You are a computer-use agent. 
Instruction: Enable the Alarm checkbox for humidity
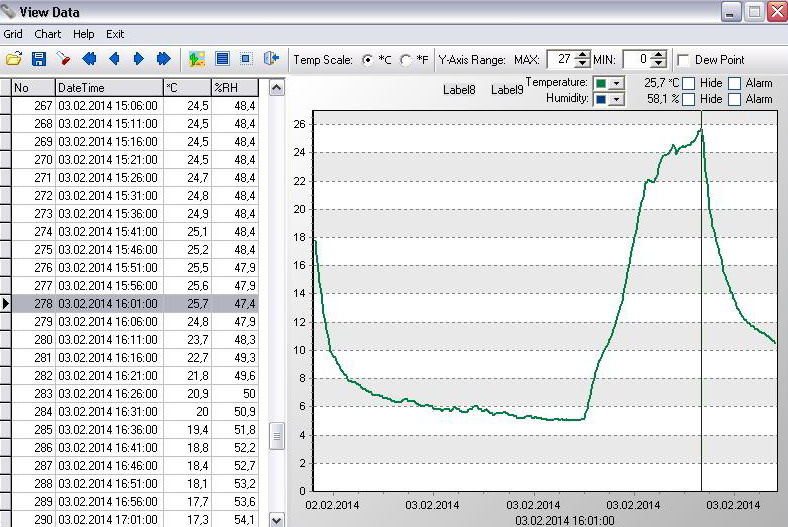pos(735,99)
